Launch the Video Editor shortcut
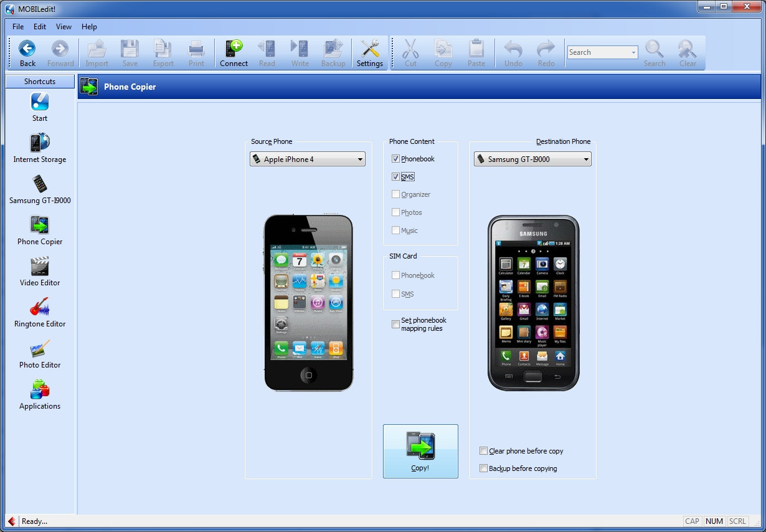766x532 pixels. point(40,272)
